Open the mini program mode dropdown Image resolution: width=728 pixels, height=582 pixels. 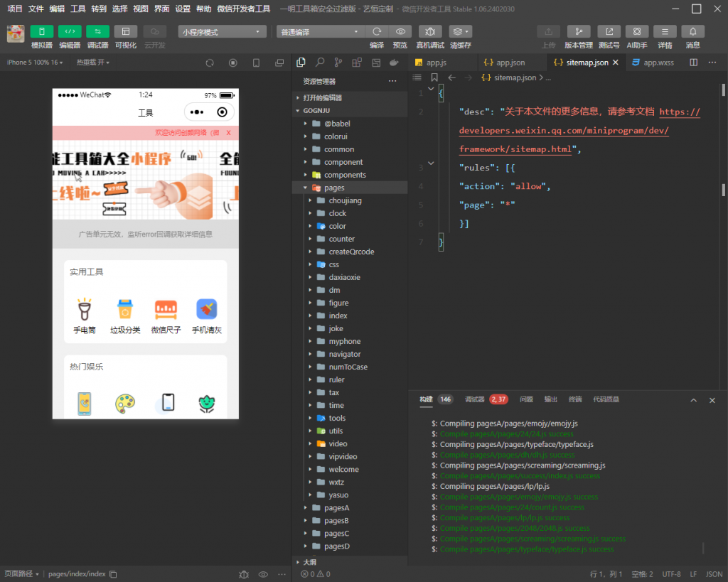pos(222,31)
